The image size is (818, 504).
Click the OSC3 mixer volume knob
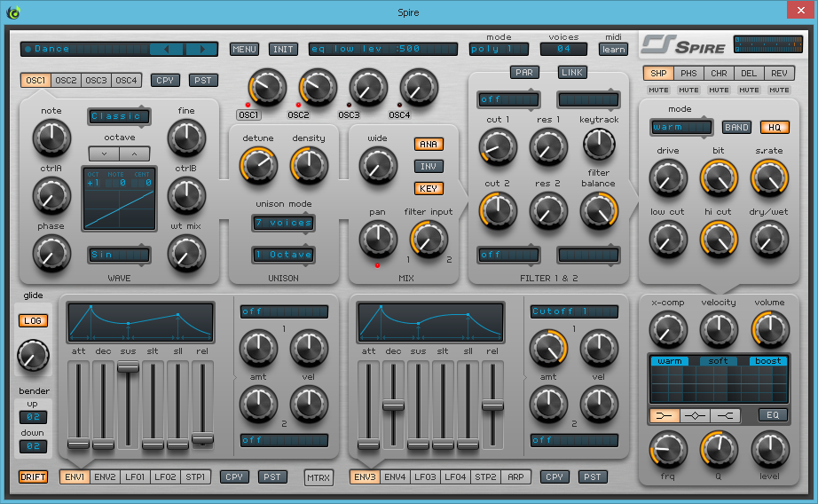(x=368, y=87)
